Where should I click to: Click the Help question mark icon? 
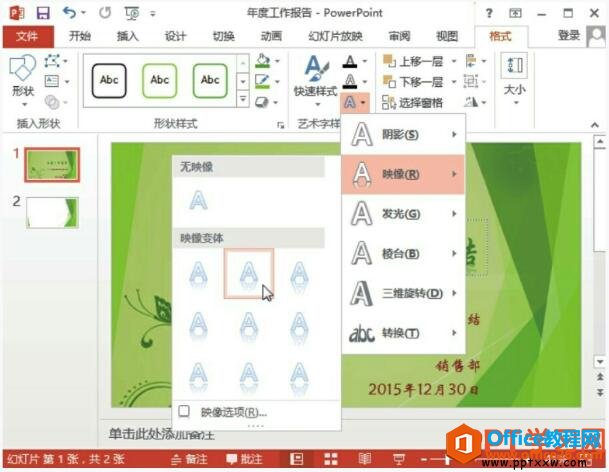point(489,14)
